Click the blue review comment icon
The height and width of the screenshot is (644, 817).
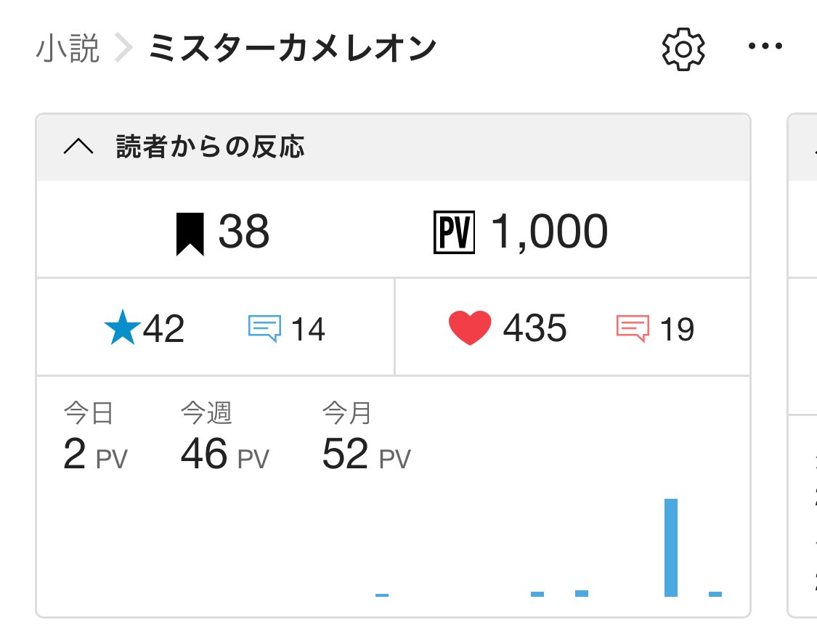click(264, 329)
